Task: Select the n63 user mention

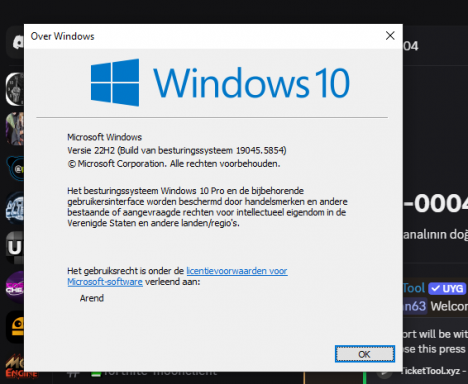Action: click(x=415, y=306)
